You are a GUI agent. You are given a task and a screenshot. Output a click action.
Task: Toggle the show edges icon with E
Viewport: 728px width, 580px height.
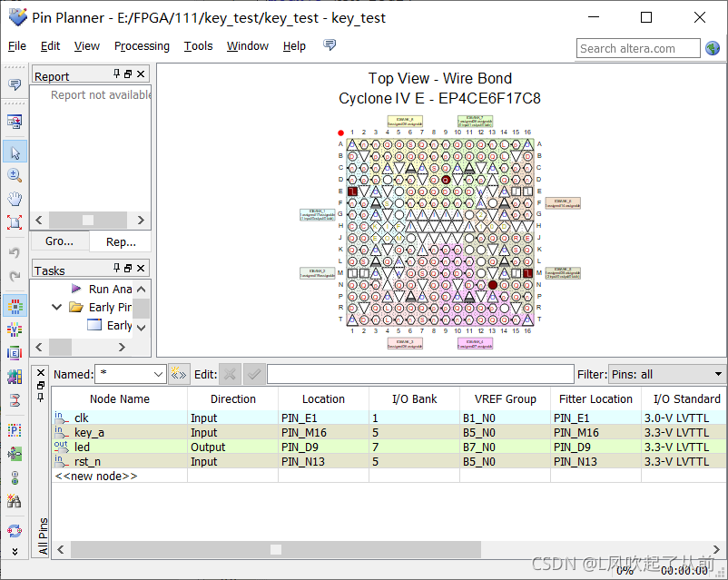pos(15,353)
